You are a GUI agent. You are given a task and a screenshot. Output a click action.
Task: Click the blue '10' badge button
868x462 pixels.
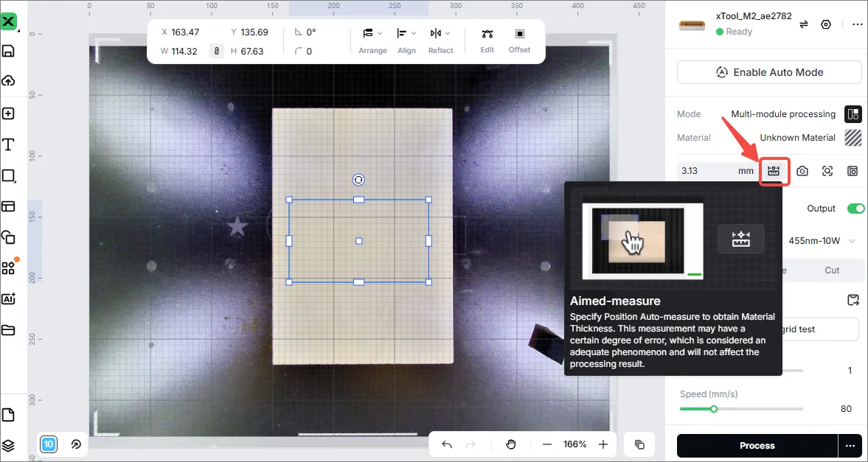click(49, 444)
